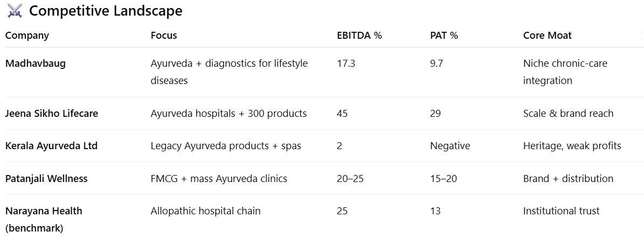
Task: Select 'Heritage, weak profits' cell
Action: coord(572,146)
